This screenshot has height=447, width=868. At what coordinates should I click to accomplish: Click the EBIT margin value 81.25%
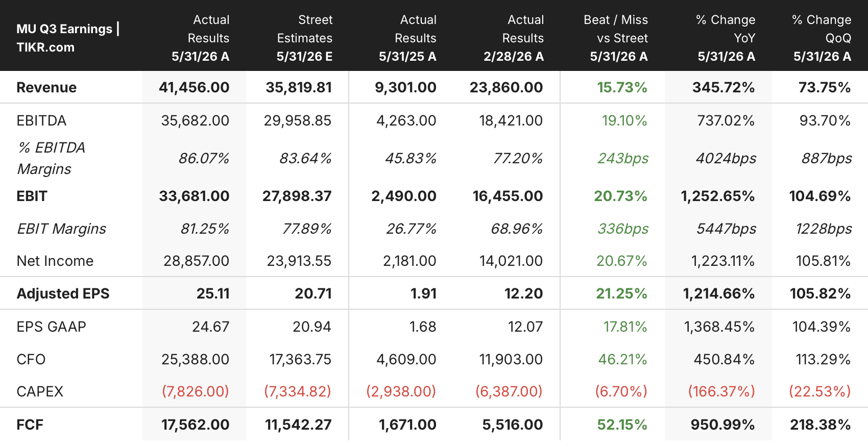coord(205,229)
